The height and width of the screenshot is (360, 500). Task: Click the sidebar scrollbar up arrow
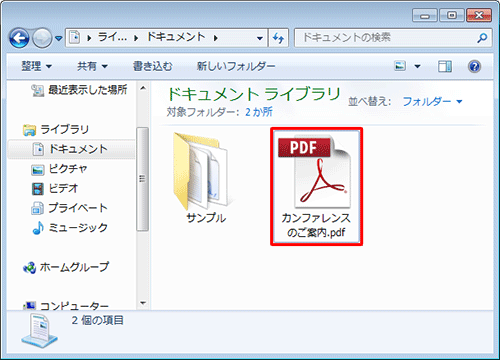pyautogui.click(x=143, y=88)
